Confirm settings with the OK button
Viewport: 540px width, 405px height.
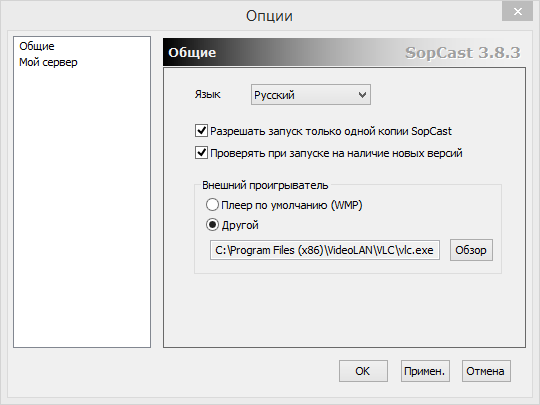[x=363, y=371]
